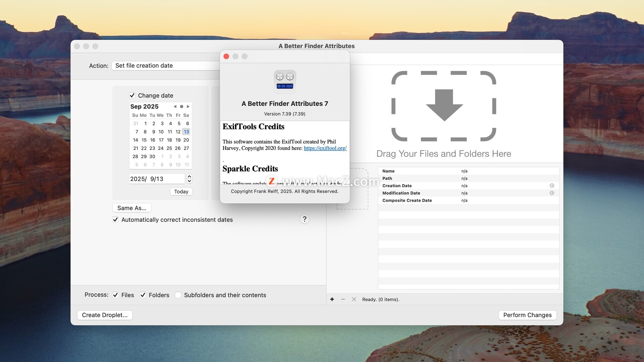Toggle the Files process checkbox
The width and height of the screenshot is (644, 362).
tap(115, 295)
